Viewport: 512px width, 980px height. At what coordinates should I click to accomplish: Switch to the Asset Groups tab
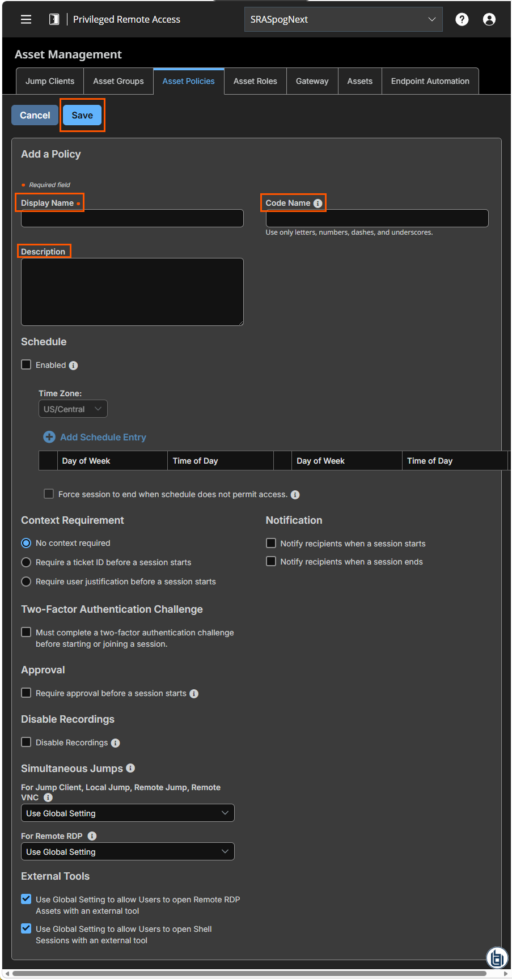119,81
